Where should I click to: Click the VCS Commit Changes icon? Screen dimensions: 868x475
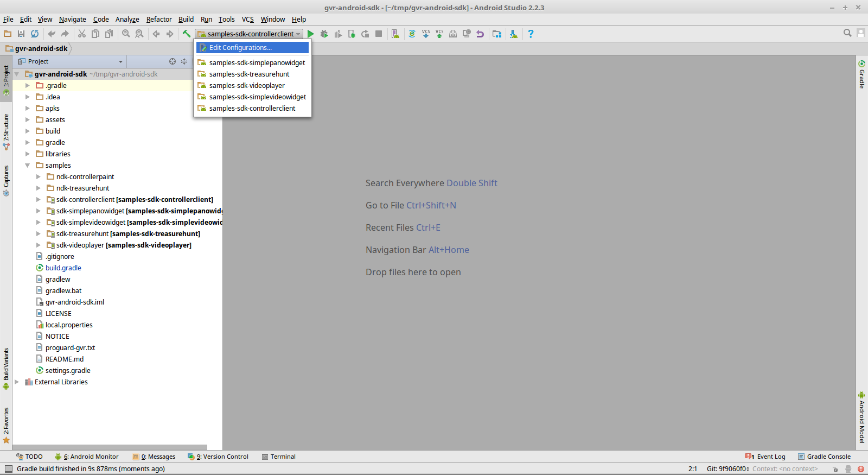click(439, 34)
